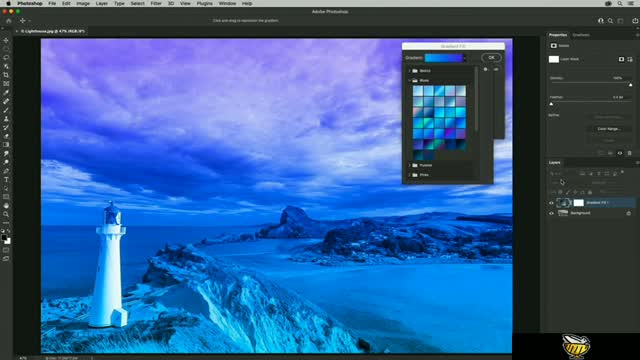The height and width of the screenshot is (360, 640).
Task: Open the Layer menu
Action: pos(102,3)
